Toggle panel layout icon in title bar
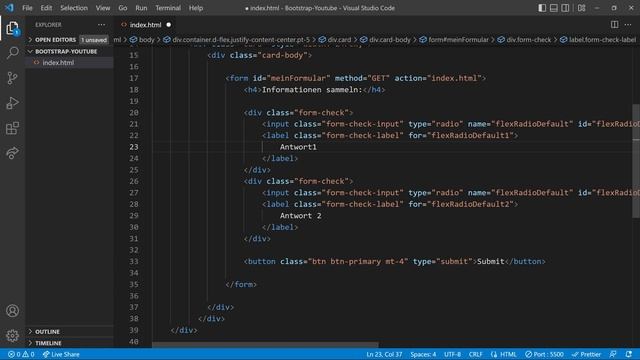 [553, 8]
